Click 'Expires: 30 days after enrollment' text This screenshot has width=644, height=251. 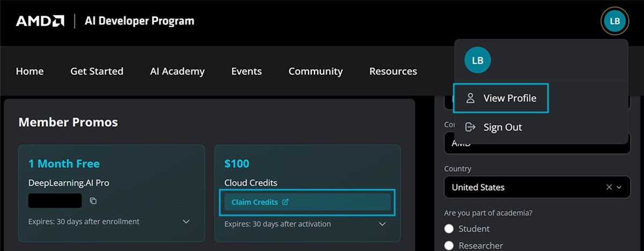coord(84,221)
